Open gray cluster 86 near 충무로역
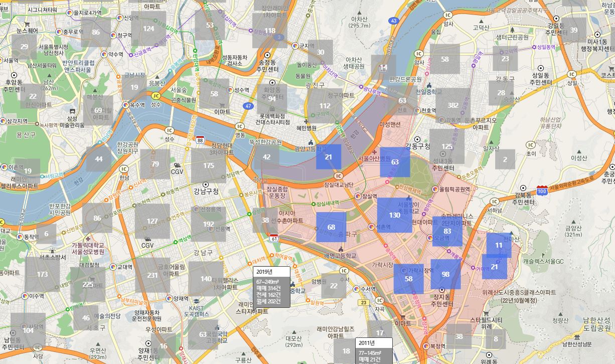Screen dimensions: 615x364 pos(96,32)
